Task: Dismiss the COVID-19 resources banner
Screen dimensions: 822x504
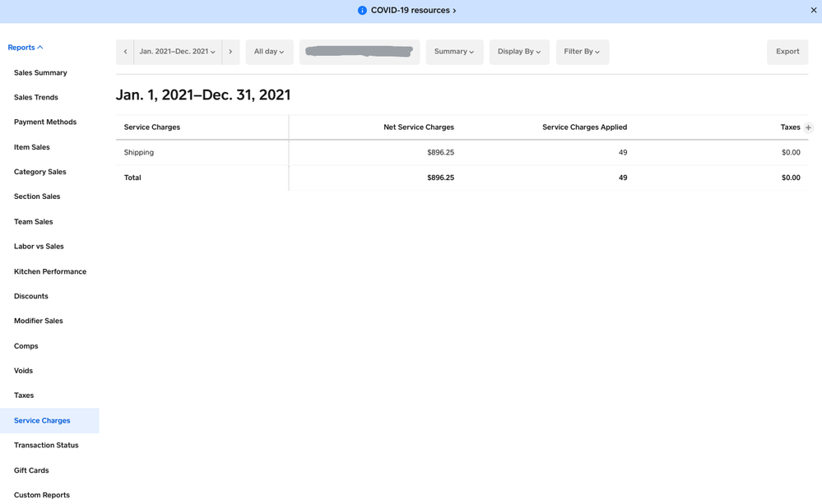Action: click(x=813, y=11)
